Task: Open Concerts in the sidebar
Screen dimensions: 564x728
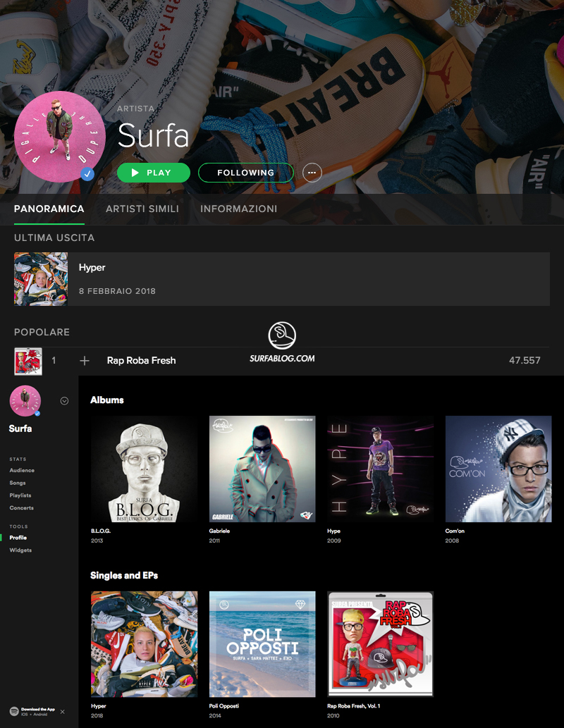Action: [x=21, y=508]
